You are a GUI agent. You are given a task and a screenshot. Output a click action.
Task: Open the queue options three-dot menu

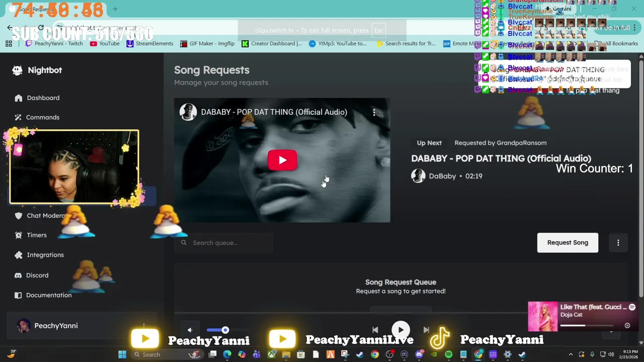coord(618,243)
